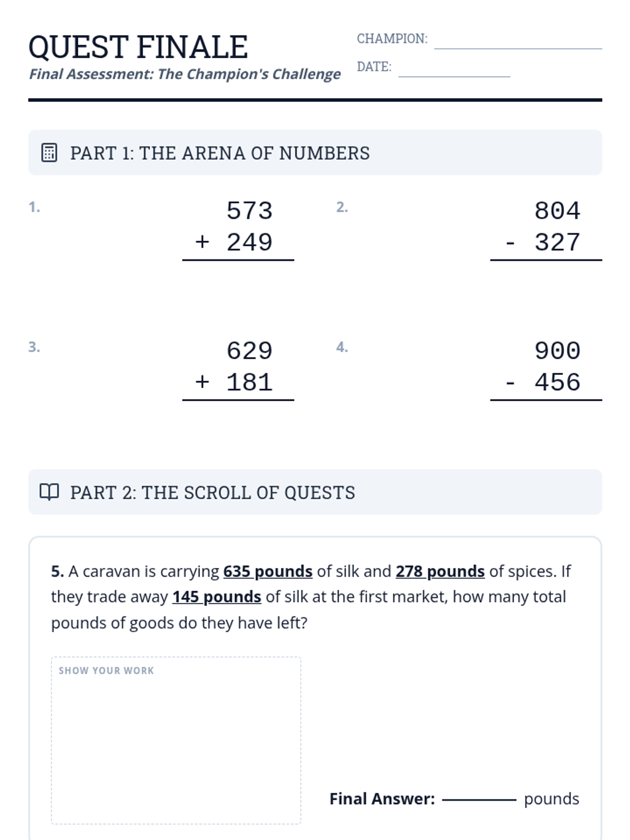Click the underlined "145 pounds" text
This screenshot has width=630, height=840.
point(216,597)
